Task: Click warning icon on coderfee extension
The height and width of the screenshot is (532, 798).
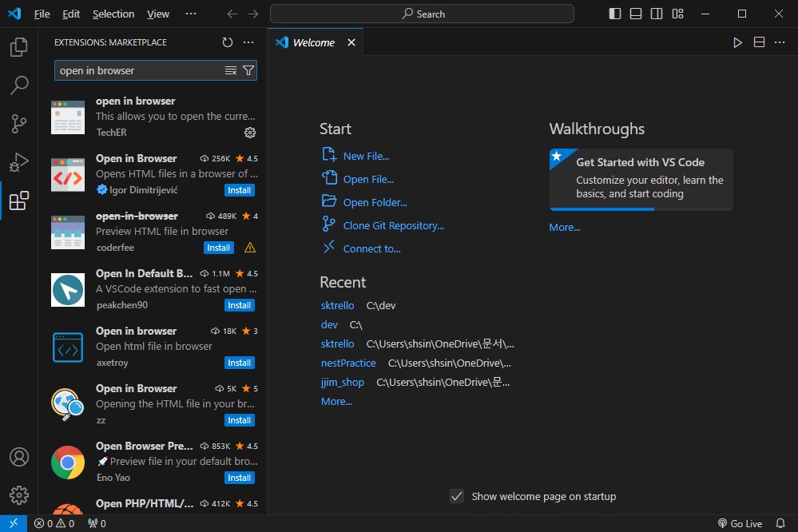Action: click(x=250, y=248)
